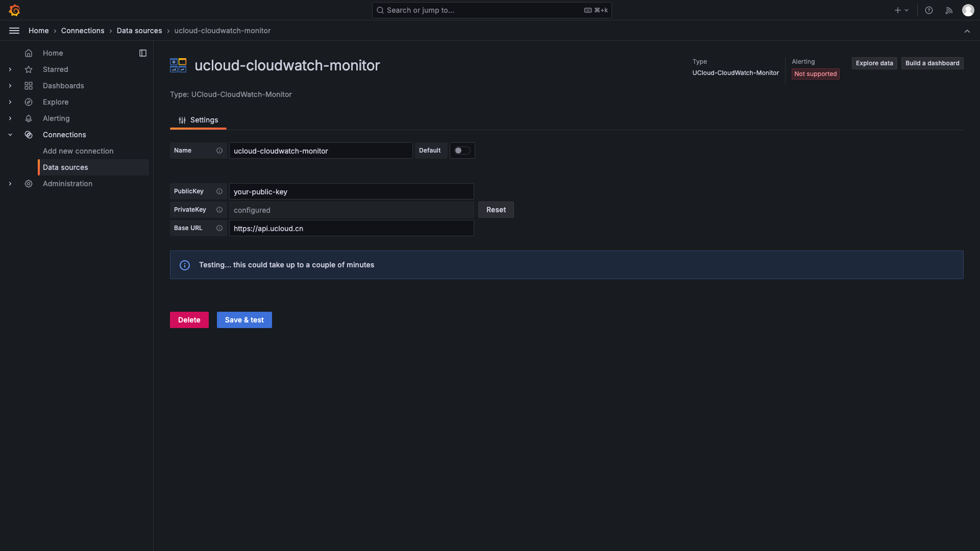This screenshot has height=551, width=980.
Task: Expand the Explore section chevron
Action: [10, 102]
